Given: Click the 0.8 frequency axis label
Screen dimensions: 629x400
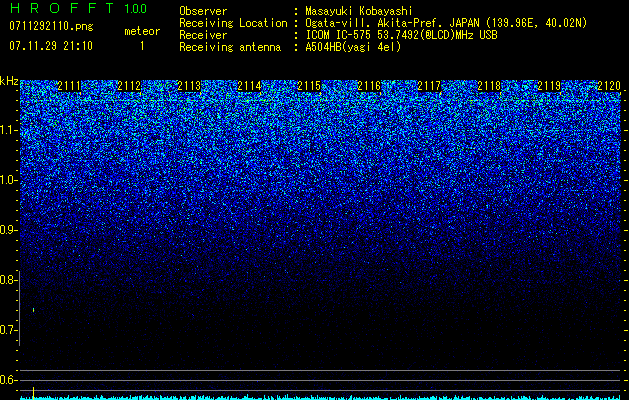Looking at the screenshot, I should point(8,280).
